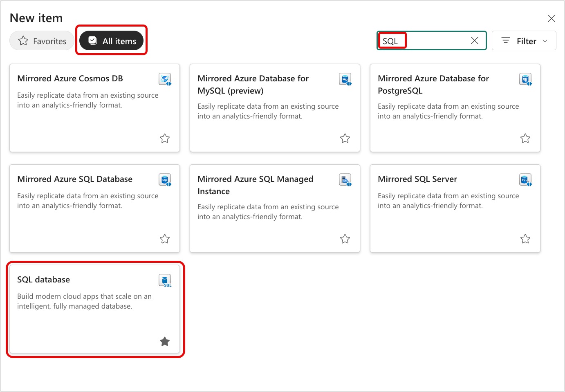Click the Mirrored Azure SQL Database icon
This screenshot has width=565, height=392.
click(165, 179)
